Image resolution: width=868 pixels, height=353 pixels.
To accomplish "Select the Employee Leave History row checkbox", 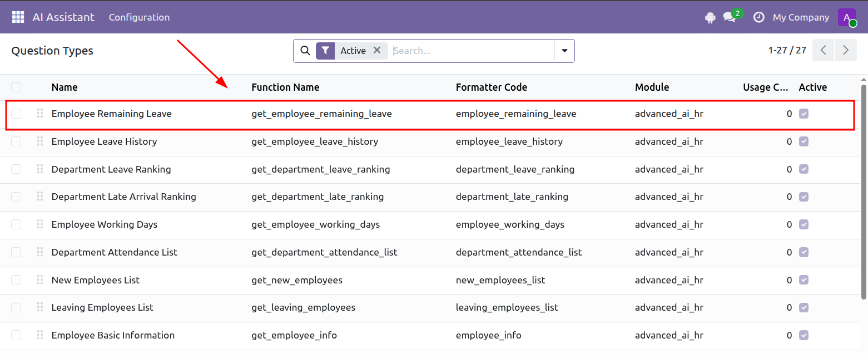I will pos(16,141).
